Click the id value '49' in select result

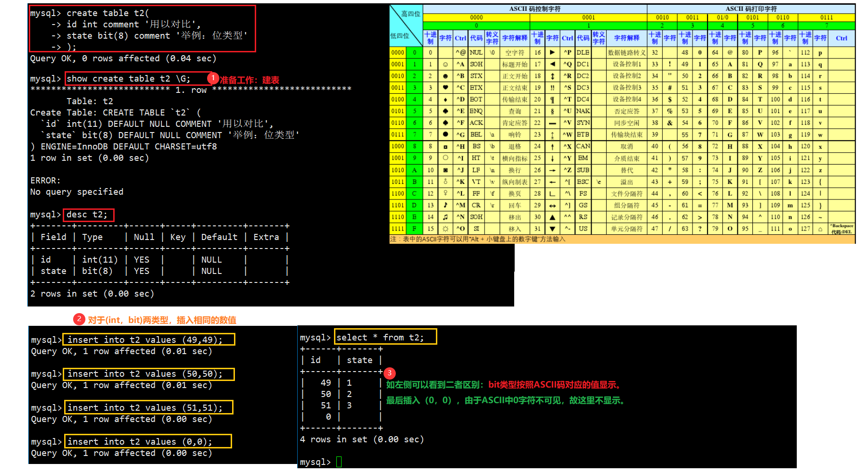[x=326, y=383]
